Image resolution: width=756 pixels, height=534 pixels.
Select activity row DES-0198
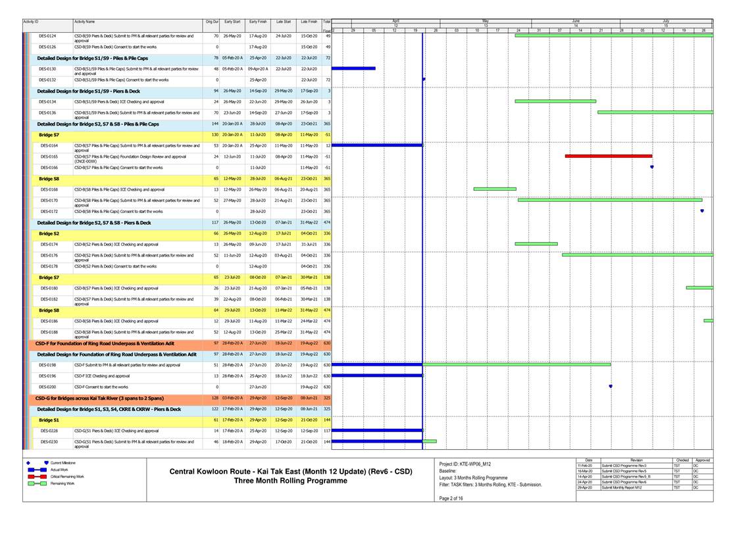pos(47,365)
